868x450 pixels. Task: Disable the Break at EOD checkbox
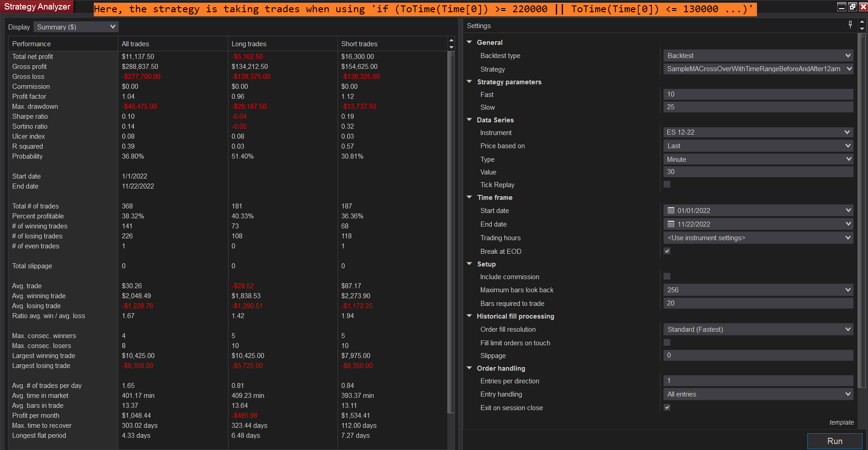(667, 251)
